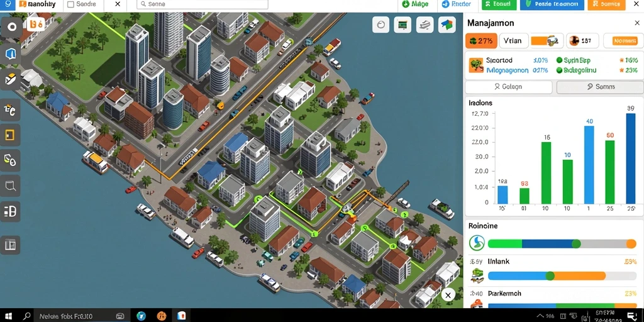This screenshot has width=644, height=322.
Task: Open the envelope icon in left sidebar
Action: coord(10,80)
